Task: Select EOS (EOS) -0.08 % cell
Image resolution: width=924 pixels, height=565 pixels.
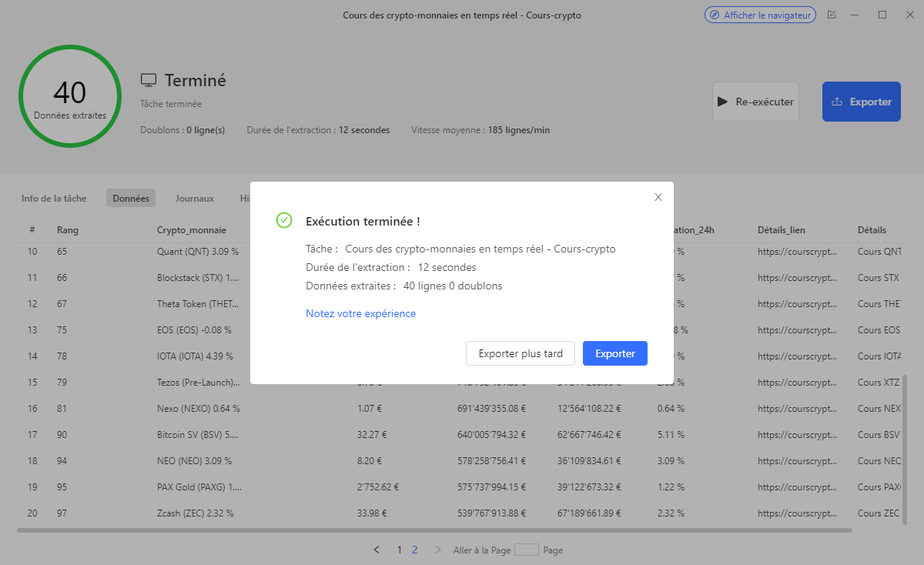Action: pos(194,330)
